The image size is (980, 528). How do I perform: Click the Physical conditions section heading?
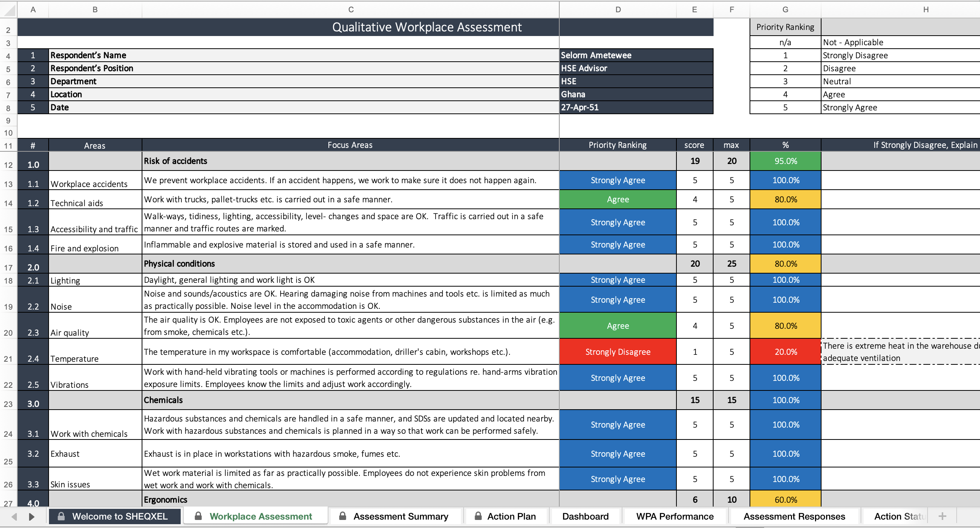pos(179,264)
